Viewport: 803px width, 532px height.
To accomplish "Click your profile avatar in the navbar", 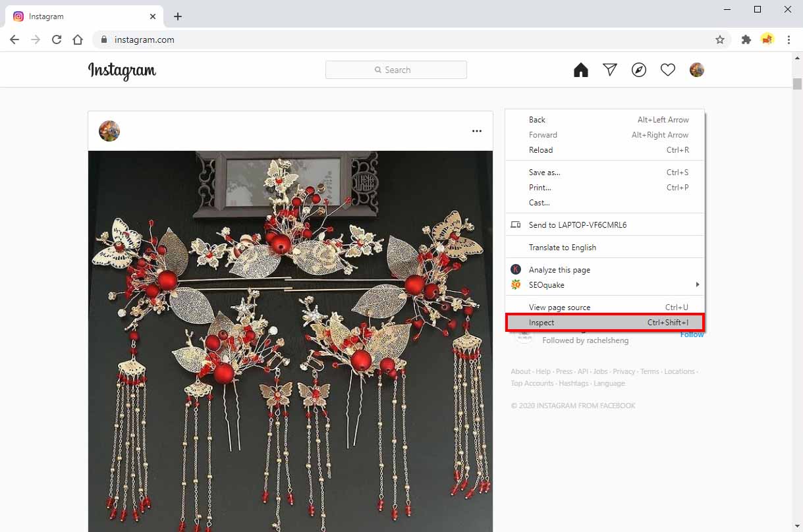I will point(696,69).
